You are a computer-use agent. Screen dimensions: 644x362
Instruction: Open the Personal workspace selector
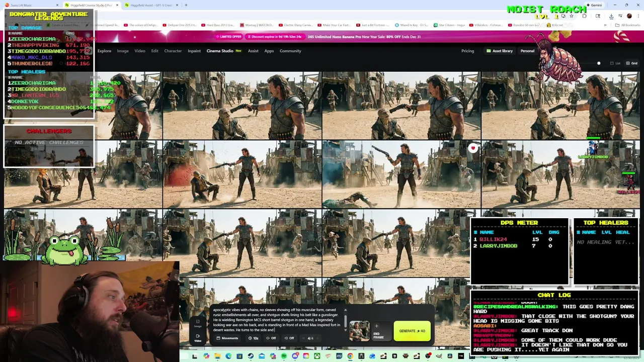[527, 51]
